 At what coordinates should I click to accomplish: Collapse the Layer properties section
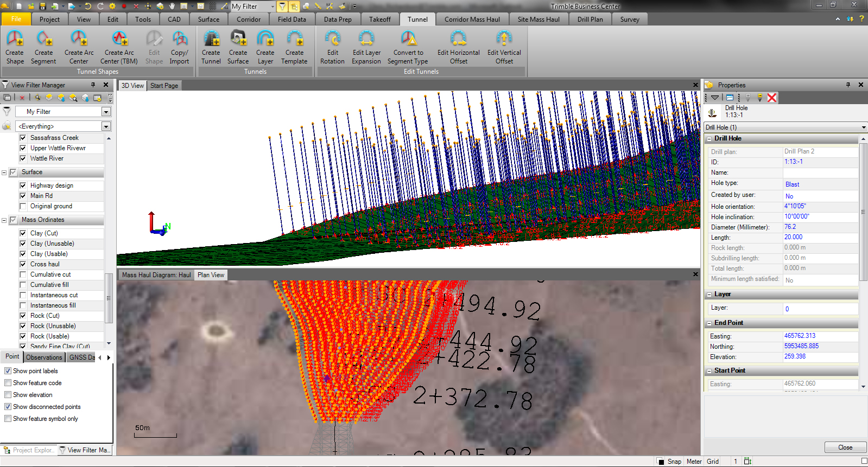(x=709, y=295)
